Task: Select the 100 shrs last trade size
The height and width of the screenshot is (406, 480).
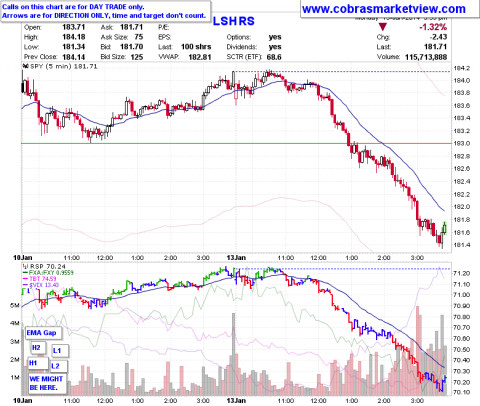Action: coord(196,47)
